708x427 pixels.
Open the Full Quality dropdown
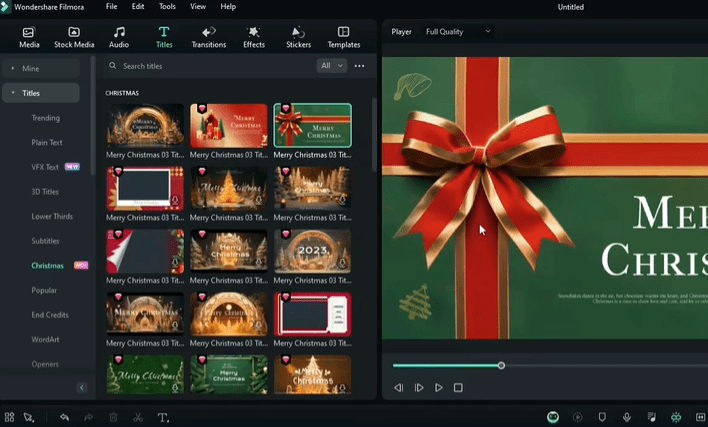pyautogui.click(x=459, y=31)
